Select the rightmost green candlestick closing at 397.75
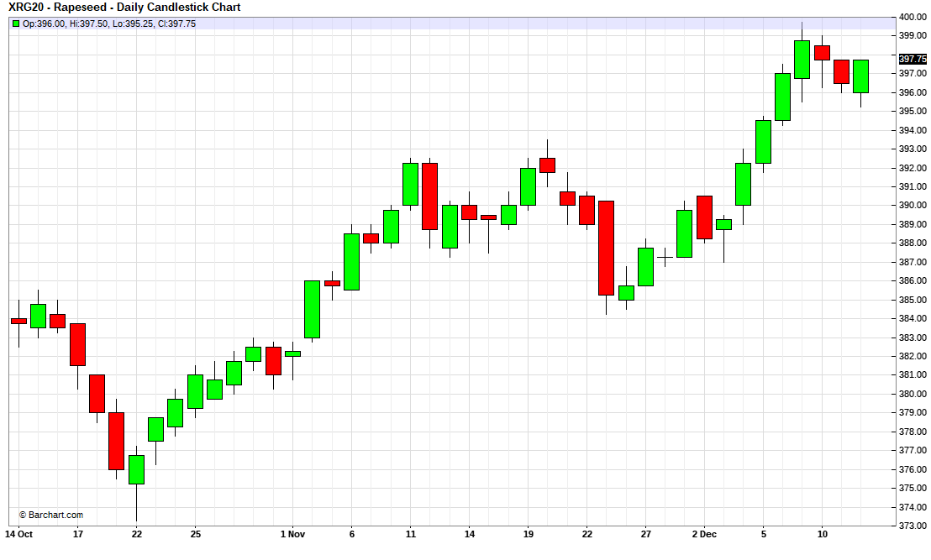Viewport: 931px width, 560px height. click(861, 76)
